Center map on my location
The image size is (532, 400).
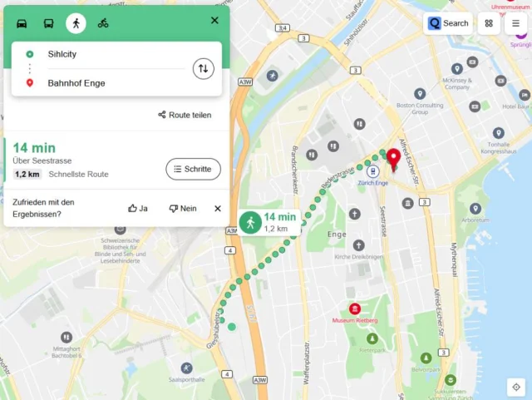pyautogui.click(x=516, y=387)
